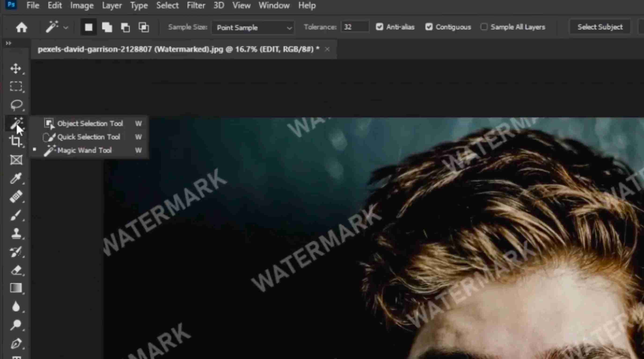This screenshot has height=359, width=644.
Task: Select the Brush tool
Action: (x=16, y=215)
